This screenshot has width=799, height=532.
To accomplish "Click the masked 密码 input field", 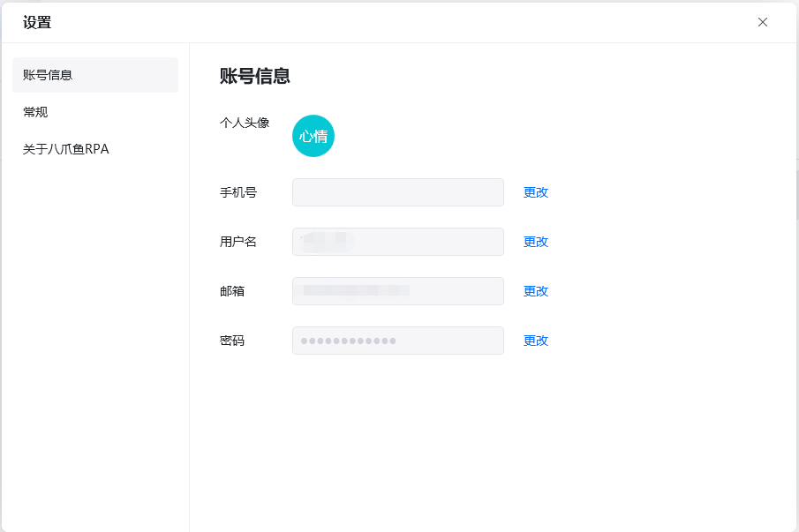I will click(x=397, y=340).
